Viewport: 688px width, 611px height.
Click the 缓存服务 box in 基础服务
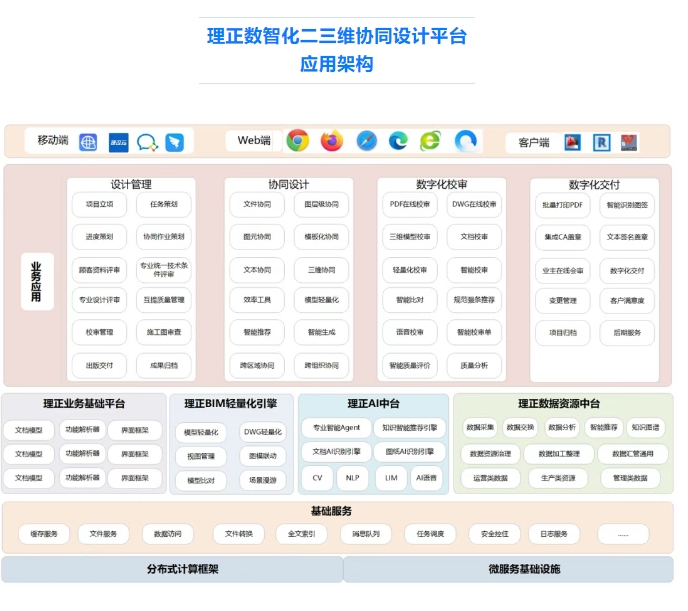44,534
